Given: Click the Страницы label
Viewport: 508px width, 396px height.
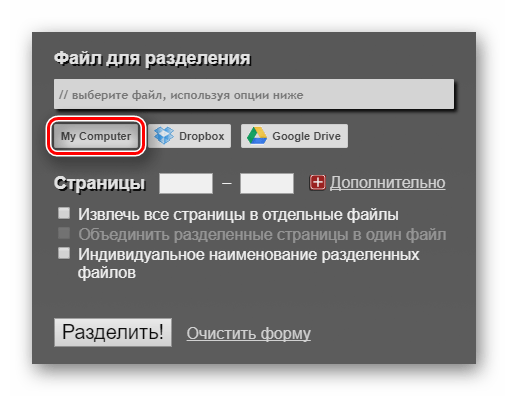Looking at the screenshot, I should 100,183.
